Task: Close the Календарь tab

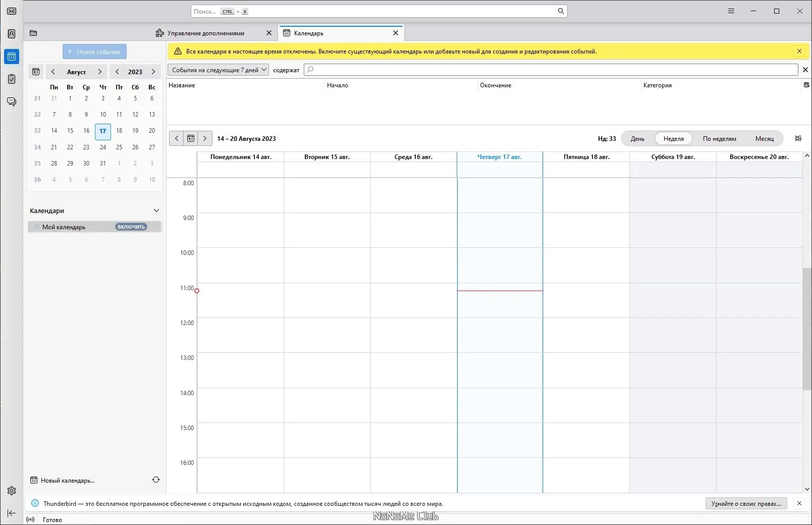Action: [396, 33]
